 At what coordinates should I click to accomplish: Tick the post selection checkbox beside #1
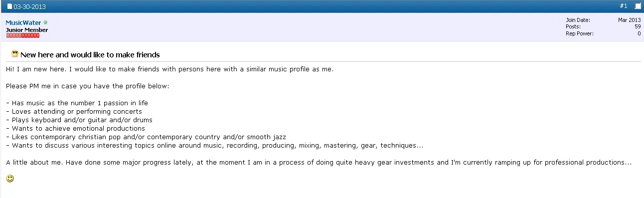tap(638, 6)
